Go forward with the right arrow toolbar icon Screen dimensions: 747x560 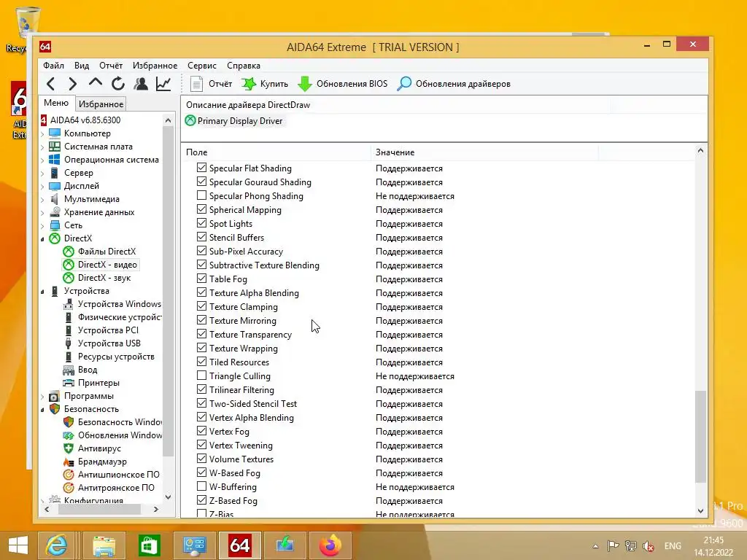click(x=72, y=84)
